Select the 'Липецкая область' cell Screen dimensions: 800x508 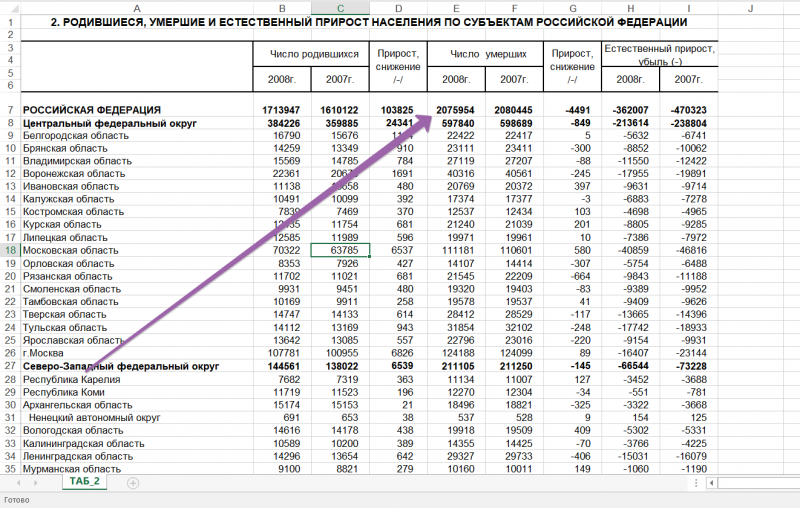(137, 238)
